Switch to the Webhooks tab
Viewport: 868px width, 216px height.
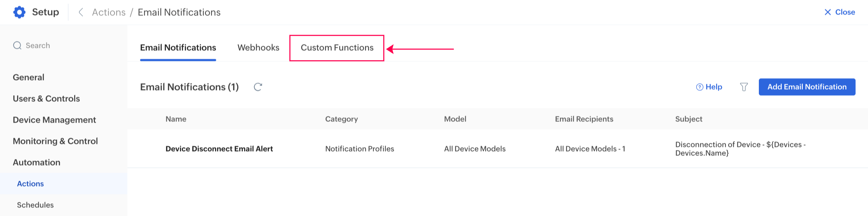(258, 48)
